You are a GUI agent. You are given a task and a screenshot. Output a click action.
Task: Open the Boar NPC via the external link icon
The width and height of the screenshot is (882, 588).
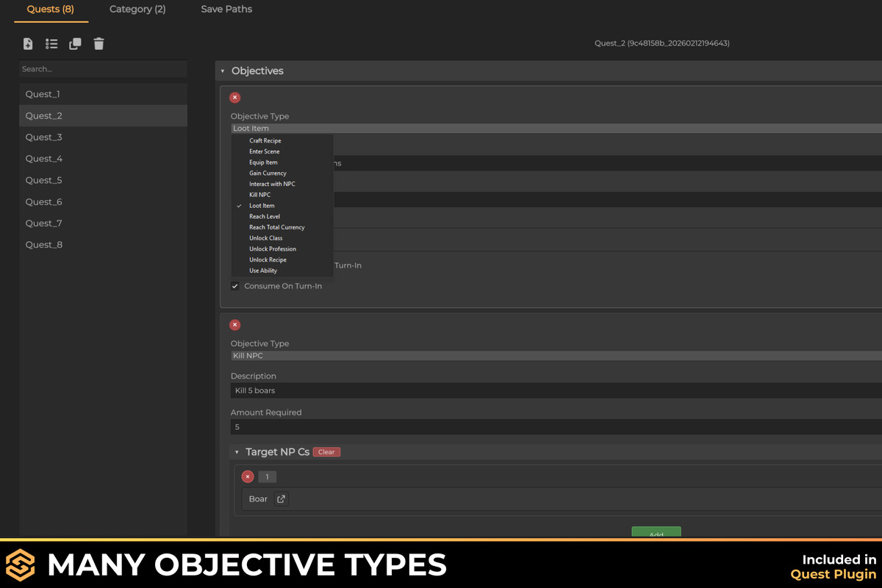pos(281,498)
